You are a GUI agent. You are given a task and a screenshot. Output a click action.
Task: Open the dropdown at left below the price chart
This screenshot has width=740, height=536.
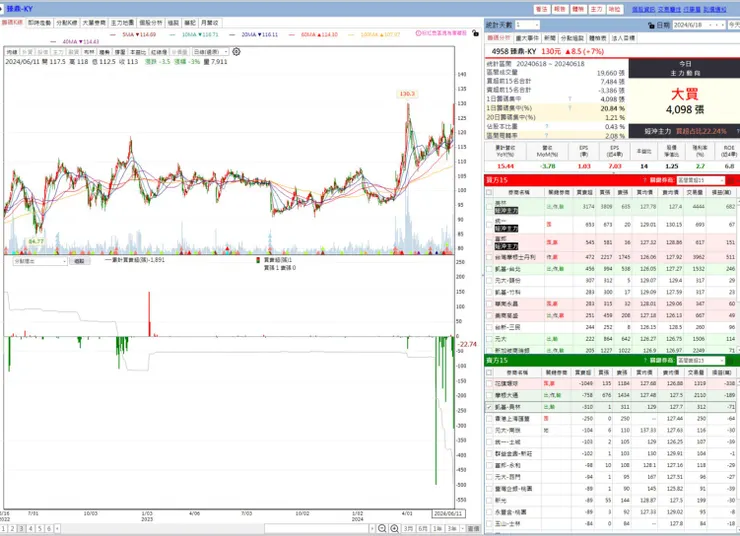point(40,261)
